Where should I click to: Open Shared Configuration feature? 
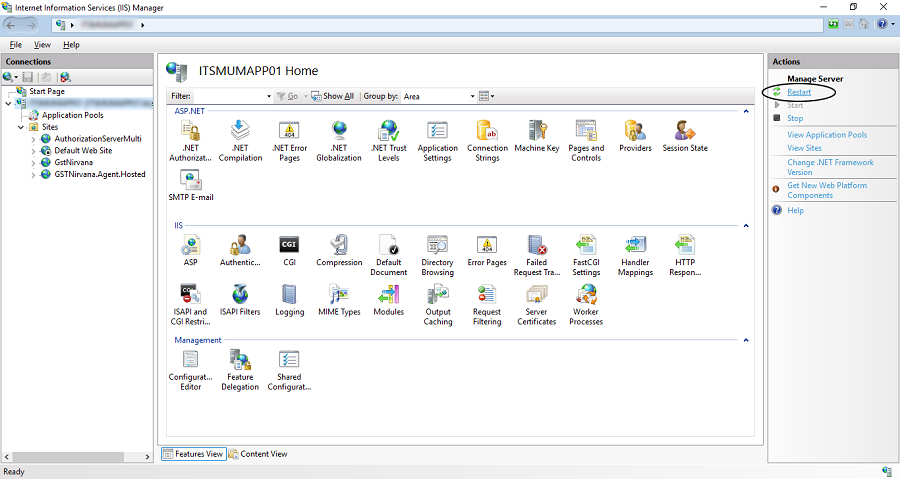(289, 370)
